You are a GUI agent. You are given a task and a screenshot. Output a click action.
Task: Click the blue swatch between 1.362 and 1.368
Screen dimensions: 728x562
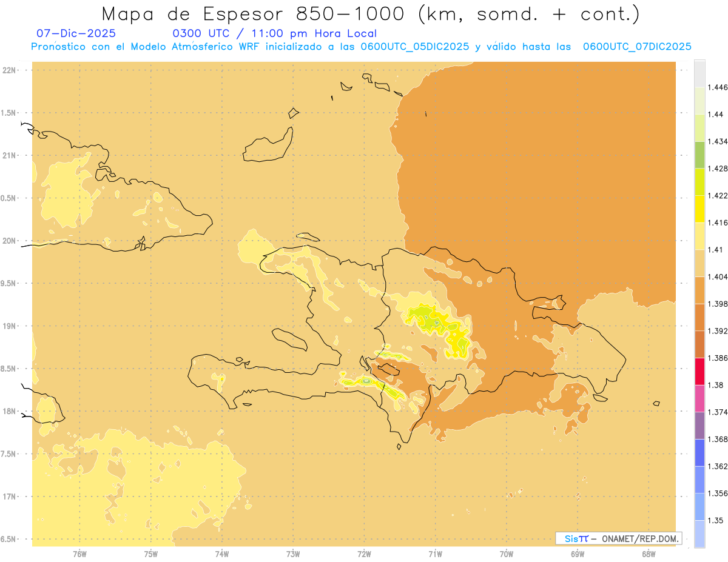[x=699, y=453]
